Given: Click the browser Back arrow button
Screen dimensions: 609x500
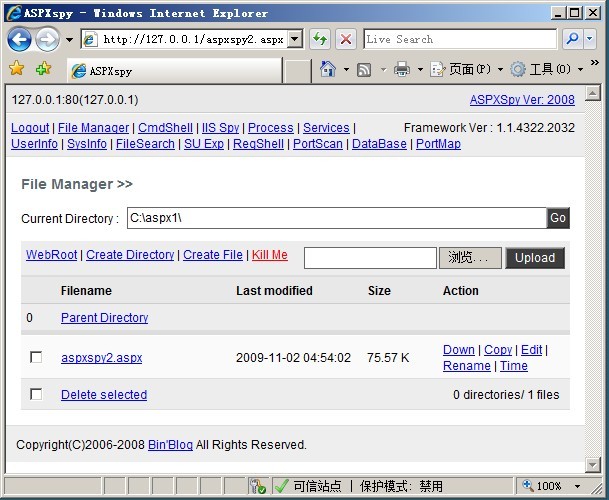Looking at the screenshot, I should pos(19,39).
